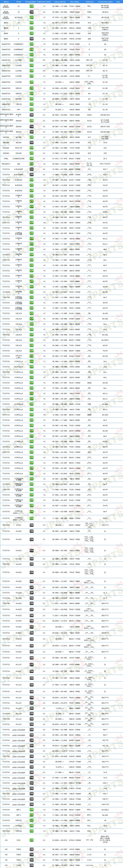The image size is (123, 868).
Task: Click the petrol icon in BMW 02 row
Action: click(x=31, y=23)
